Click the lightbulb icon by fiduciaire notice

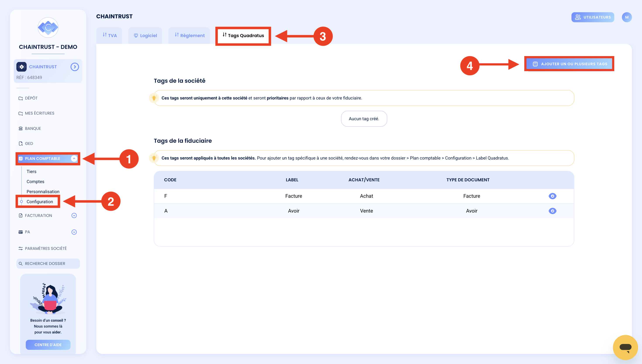[x=154, y=158]
